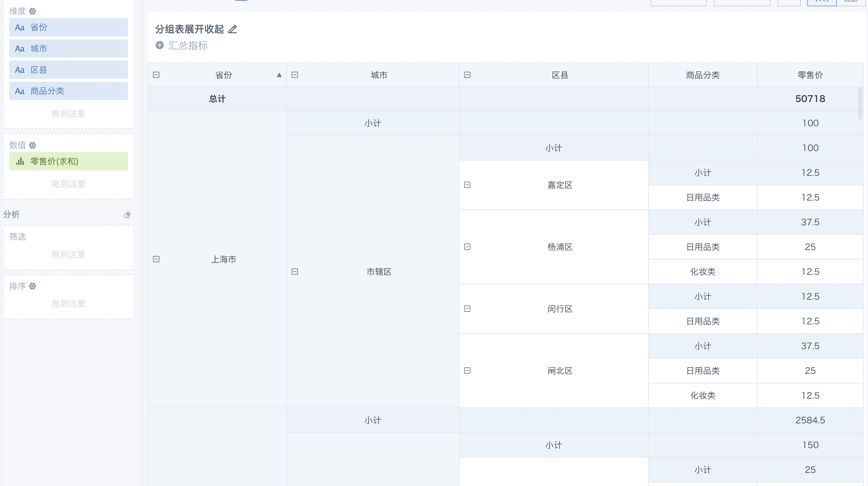Click the 零售价(求和) value field
The image size is (868, 486).
pos(69,162)
